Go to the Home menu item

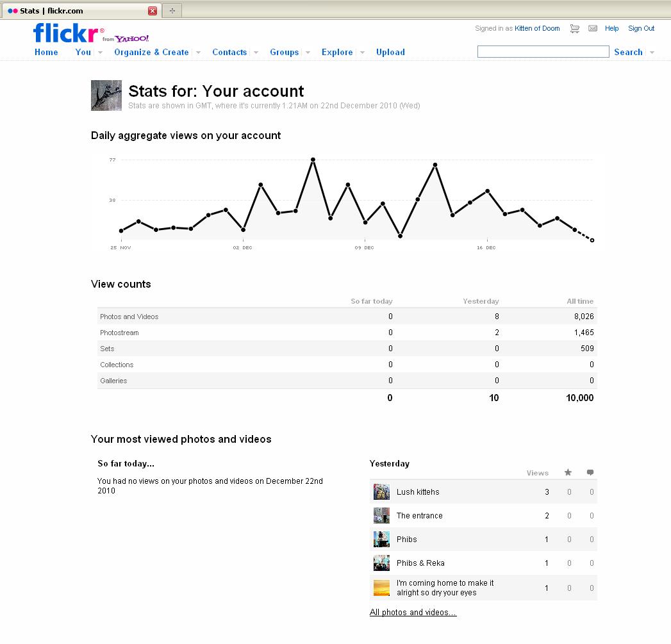(46, 53)
